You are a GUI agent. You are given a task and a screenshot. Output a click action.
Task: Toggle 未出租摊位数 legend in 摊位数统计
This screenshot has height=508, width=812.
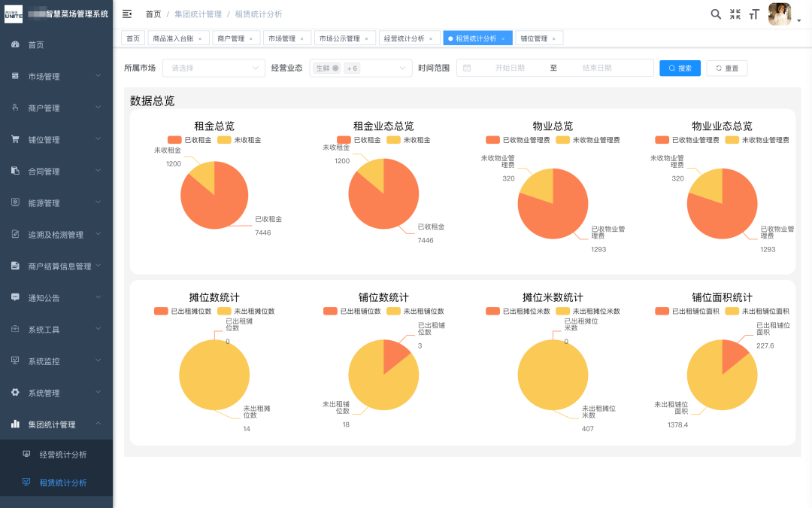tap(244, 310)
